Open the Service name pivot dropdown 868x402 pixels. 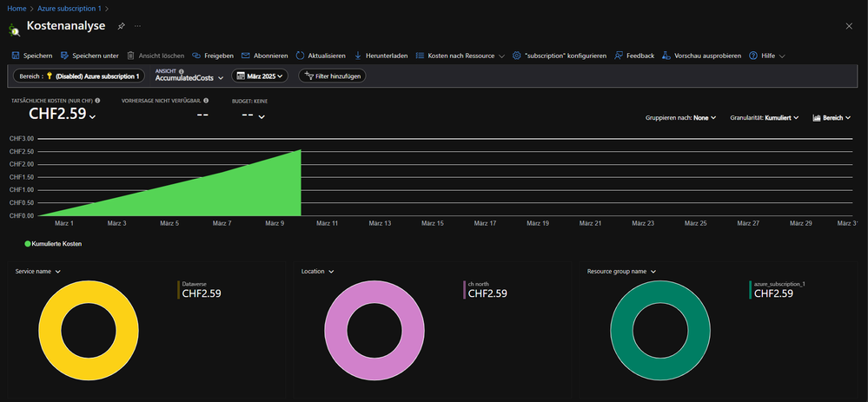tap(37, 272)
